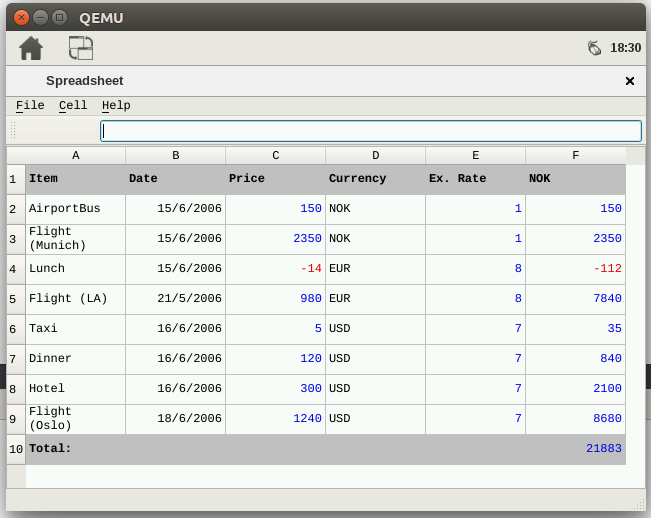
Task: Select column C header
Action: tap(275, 155)
